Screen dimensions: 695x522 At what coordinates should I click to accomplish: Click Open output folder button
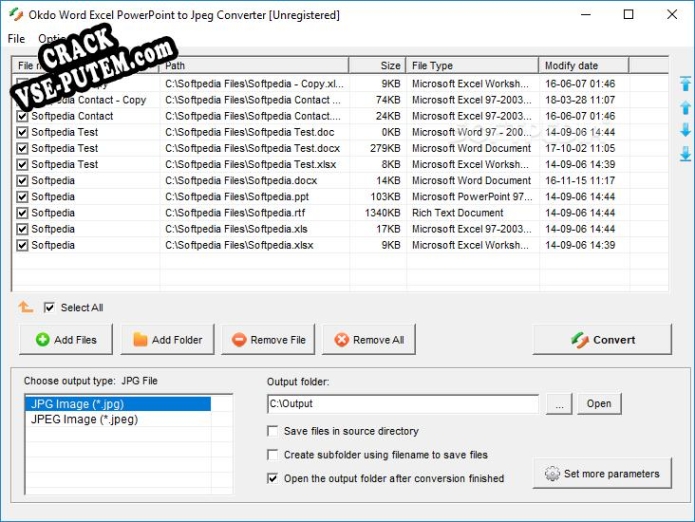[599, 404]
